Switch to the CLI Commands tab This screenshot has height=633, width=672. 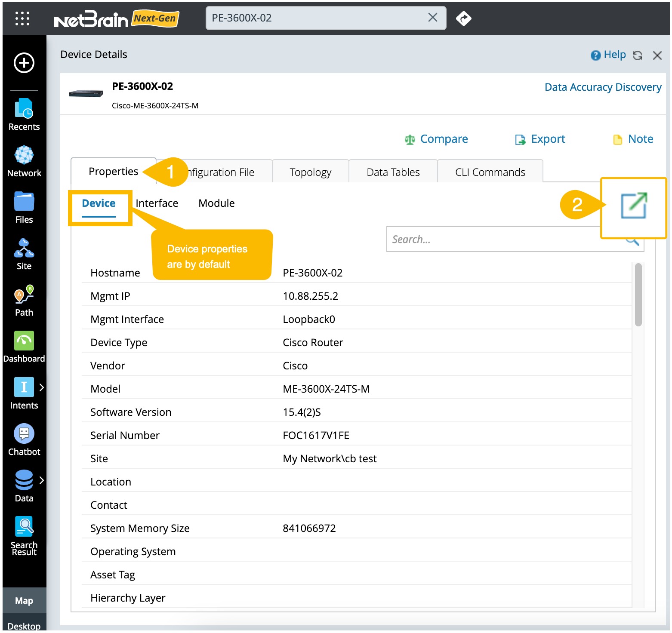pos(490,172)
